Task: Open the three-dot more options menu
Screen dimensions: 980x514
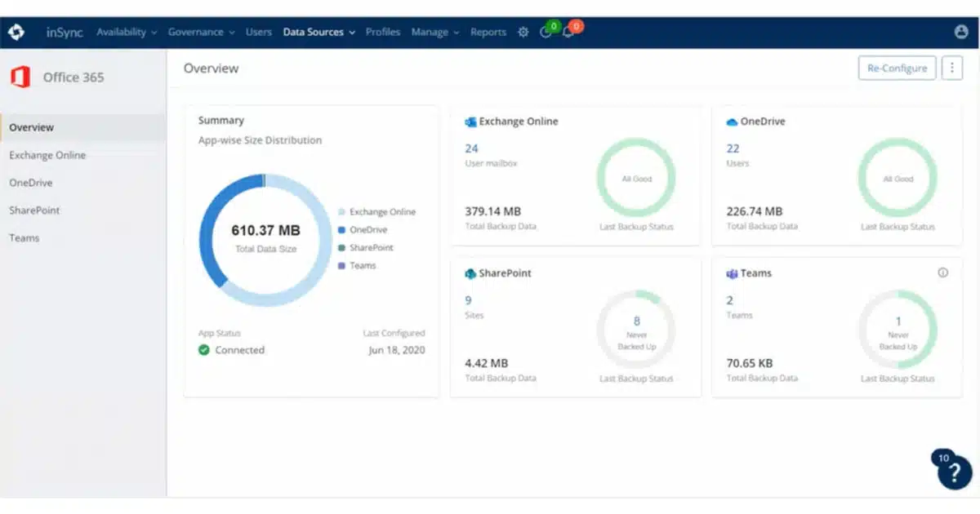Action: click(x=952, y=69)
